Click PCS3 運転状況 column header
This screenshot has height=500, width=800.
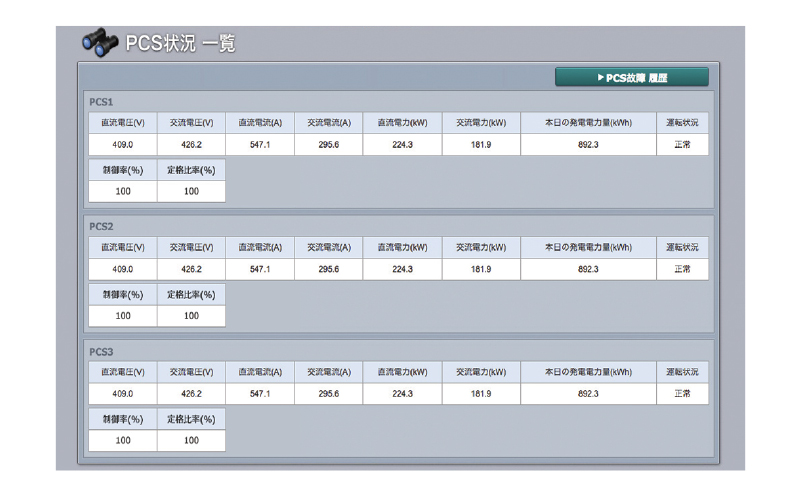click(x=683, y=372)
